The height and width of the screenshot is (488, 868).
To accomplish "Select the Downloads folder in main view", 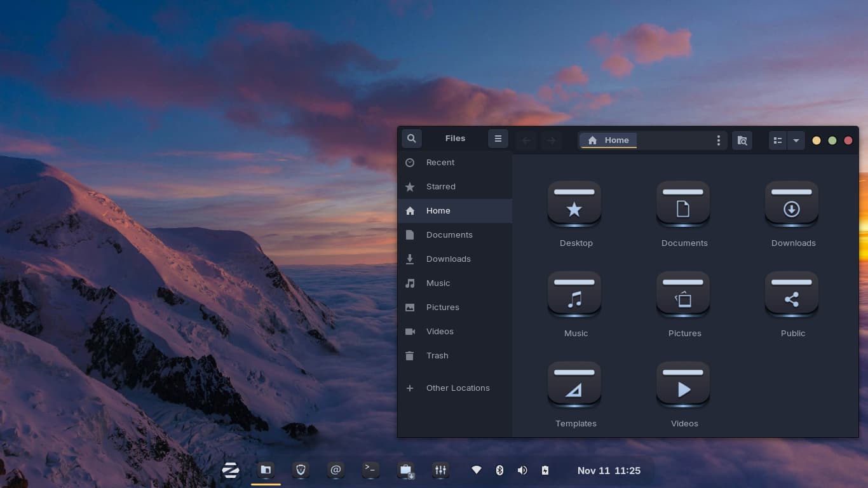I will point(792,205).
